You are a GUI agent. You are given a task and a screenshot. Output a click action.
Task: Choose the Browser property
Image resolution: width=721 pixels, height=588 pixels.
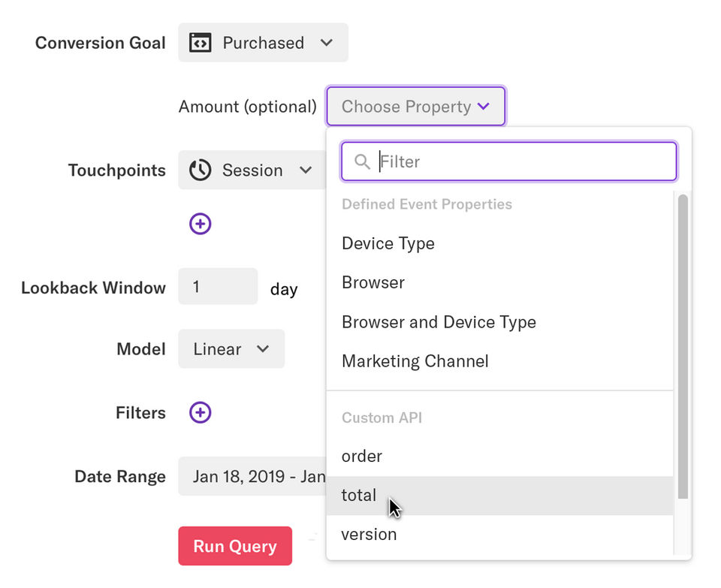tap(373, 282)
